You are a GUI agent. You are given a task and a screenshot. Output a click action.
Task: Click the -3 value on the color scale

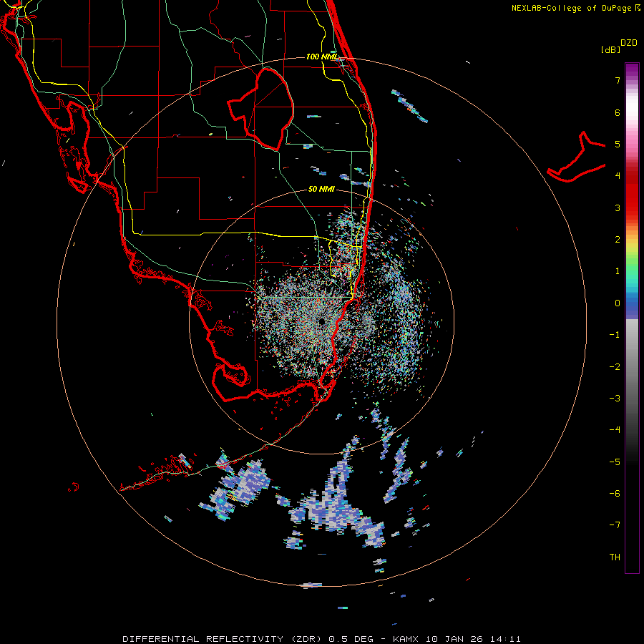click(615, 399)
